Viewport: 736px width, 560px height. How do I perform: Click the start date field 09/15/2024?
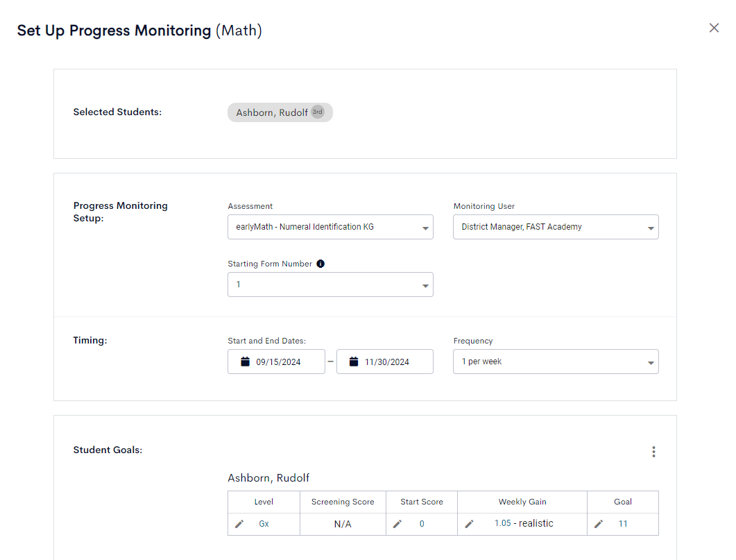coord(277,362)
